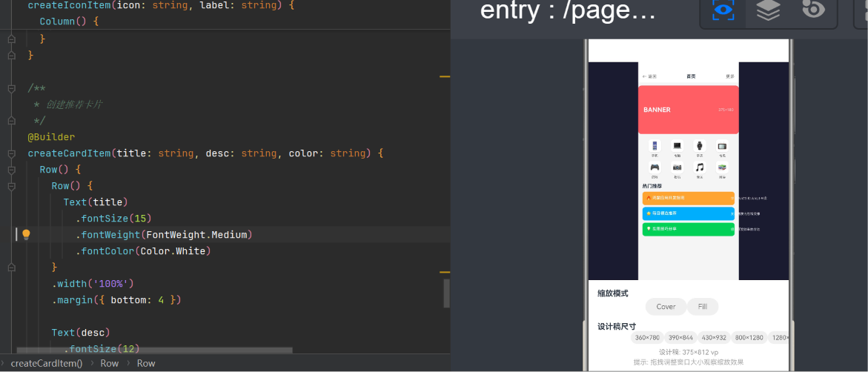
Task: Click the 设计稿尺寸 label in preview
Action: pyautogui.click(x=617, y=327)
